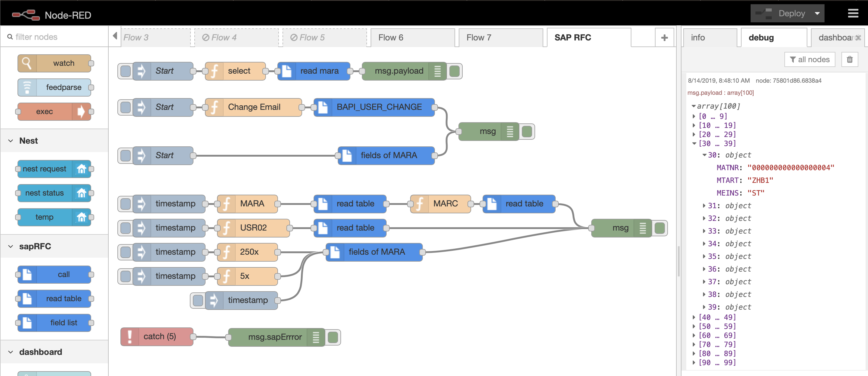868x376 pixels.
Task: Click the Deploy button
Action: point(792,13)
